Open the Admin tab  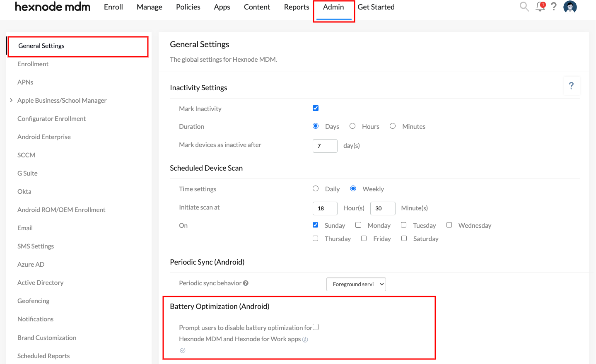[333, 7]
